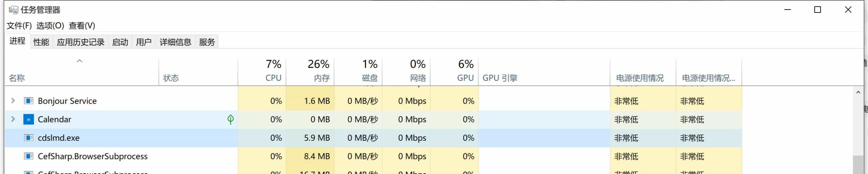Open the 文件(F) menu
This screenshot has height=174, width=868.
[x=19, y=26]
